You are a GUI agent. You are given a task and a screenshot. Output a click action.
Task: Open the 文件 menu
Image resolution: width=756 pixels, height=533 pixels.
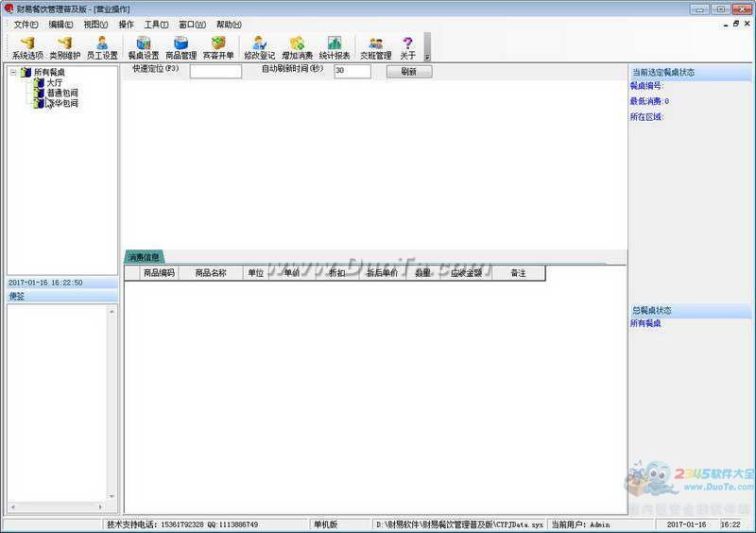26,25
